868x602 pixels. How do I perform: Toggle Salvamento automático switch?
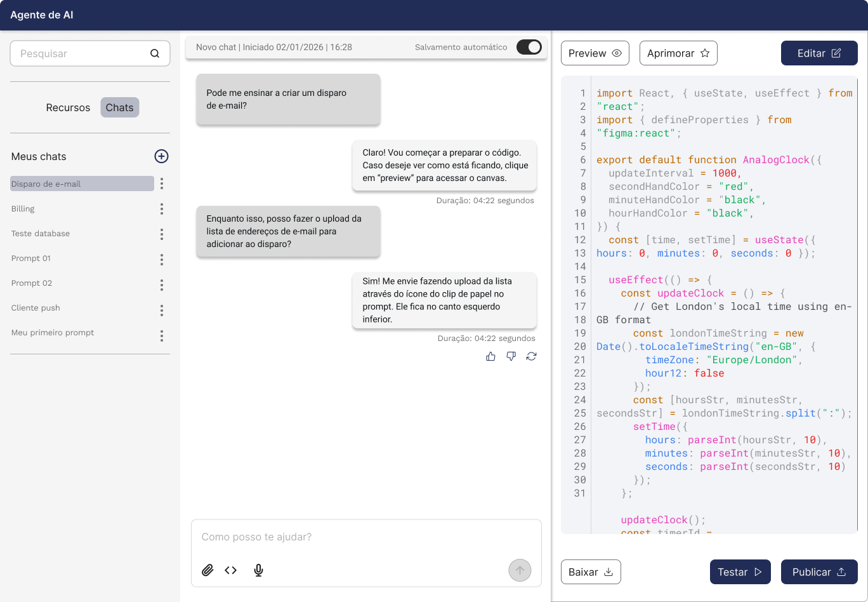529,47
